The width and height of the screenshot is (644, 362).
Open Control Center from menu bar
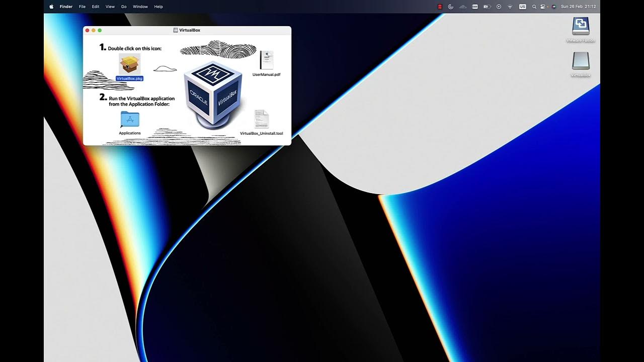pos(543,7)
